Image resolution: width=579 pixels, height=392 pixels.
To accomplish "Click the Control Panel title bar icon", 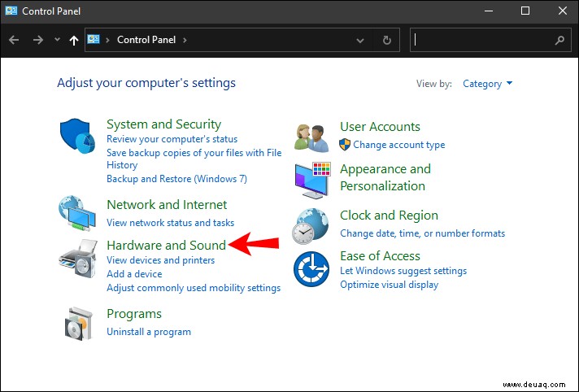I will point(11,11).
